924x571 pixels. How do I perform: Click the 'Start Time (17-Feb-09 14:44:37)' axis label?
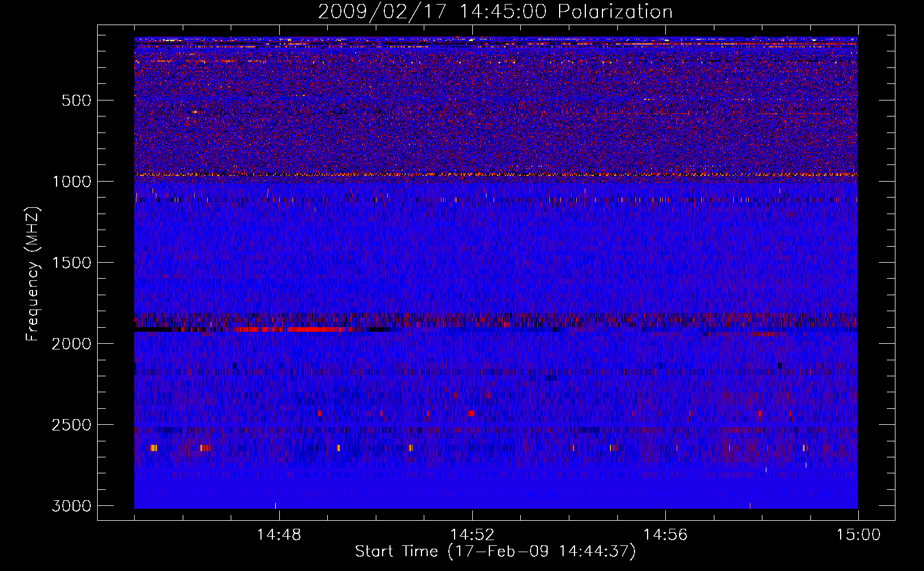(x=495, y=552)
